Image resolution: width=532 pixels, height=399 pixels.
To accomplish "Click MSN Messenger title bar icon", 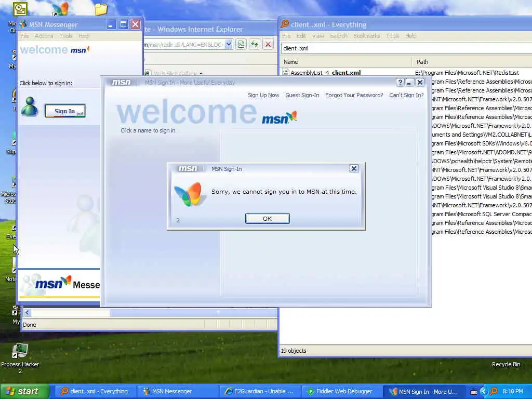I will tap(23, 24).
